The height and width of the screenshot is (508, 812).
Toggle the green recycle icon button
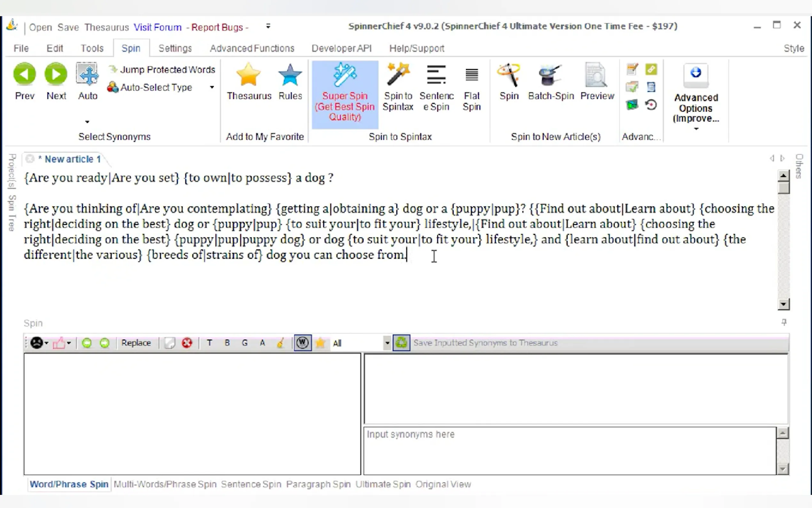(402, 343)
